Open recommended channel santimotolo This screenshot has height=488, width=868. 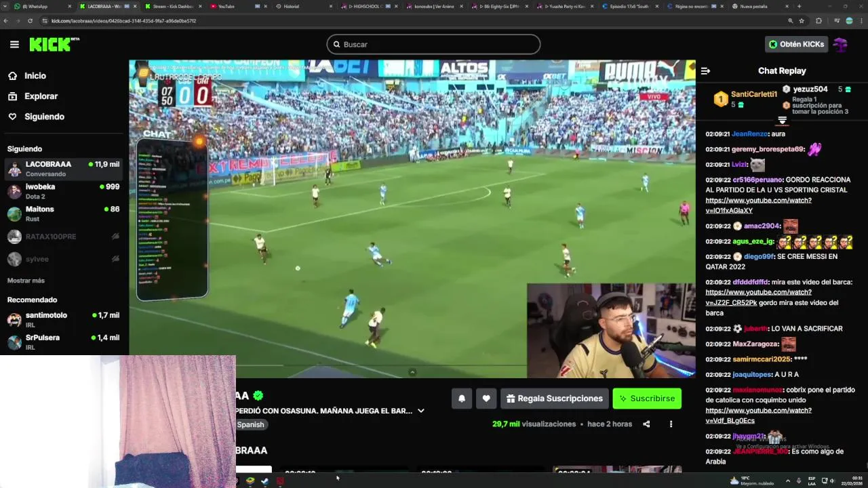64,320
